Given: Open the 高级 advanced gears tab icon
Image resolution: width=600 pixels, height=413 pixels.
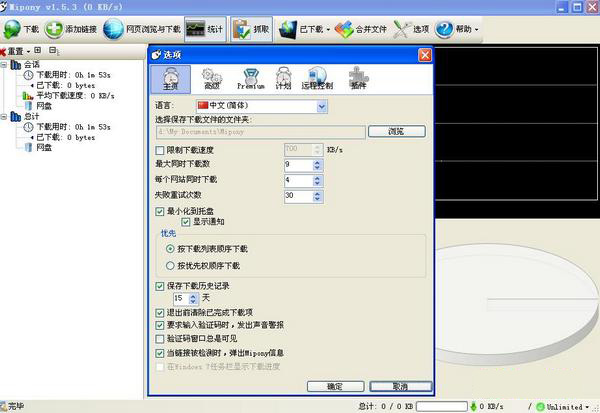Looking at the screenshot, I should point(212,76).
